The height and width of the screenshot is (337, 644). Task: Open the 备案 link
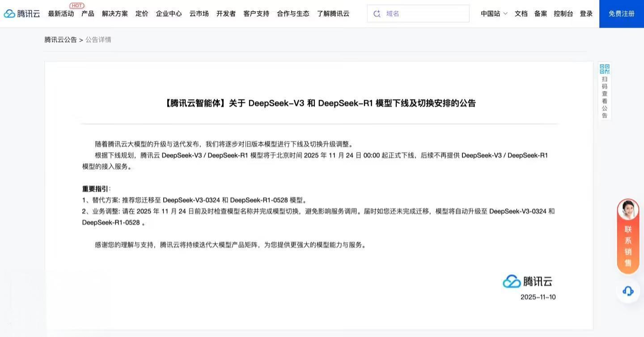[x=541, y=14]
